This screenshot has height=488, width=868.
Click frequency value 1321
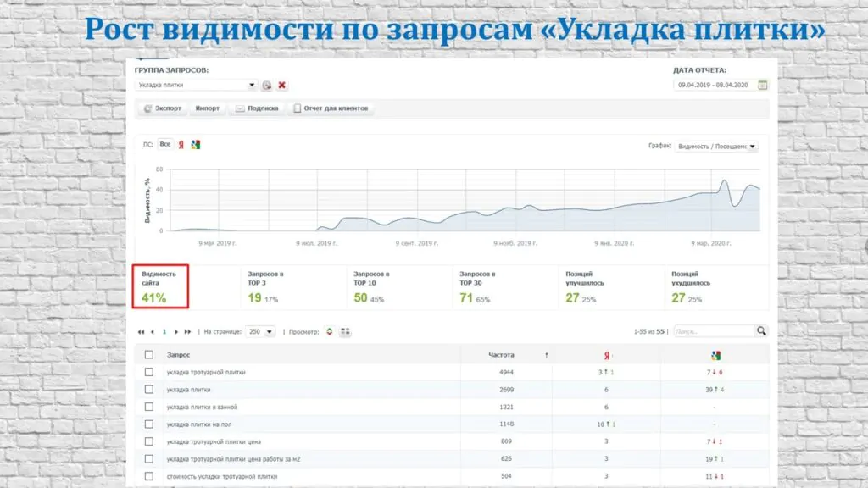pyautogui.click(x=507, y=408)
